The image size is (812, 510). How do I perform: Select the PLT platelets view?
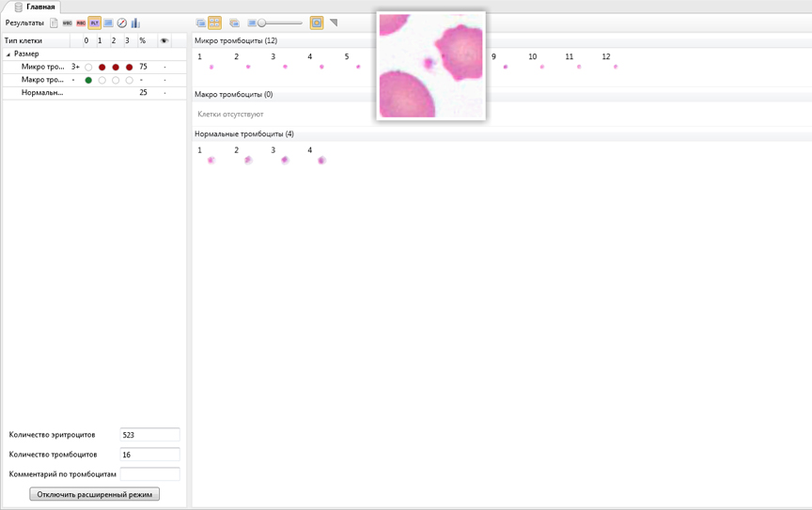[x=94, y=23]
